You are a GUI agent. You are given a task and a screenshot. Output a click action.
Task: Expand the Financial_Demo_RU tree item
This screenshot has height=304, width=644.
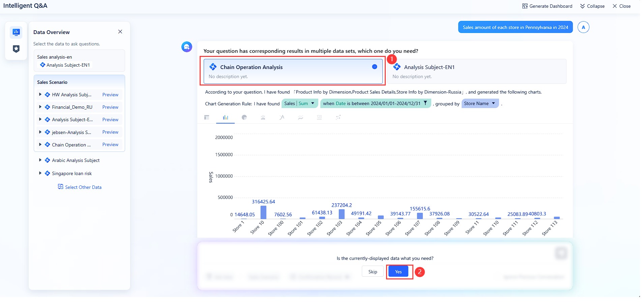40,107
